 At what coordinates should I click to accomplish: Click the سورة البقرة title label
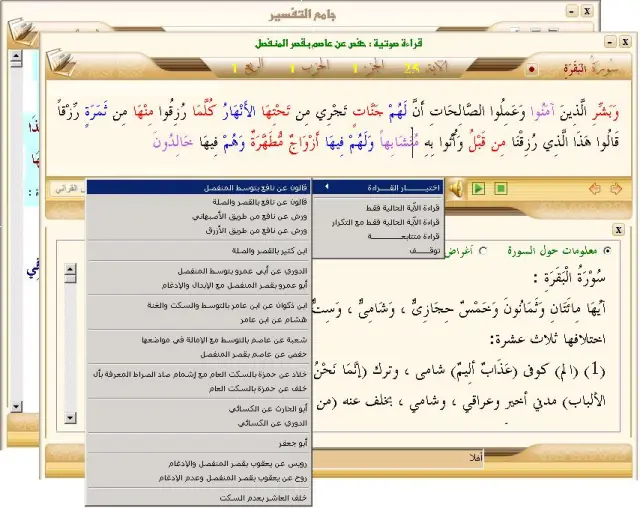point(591,68)
